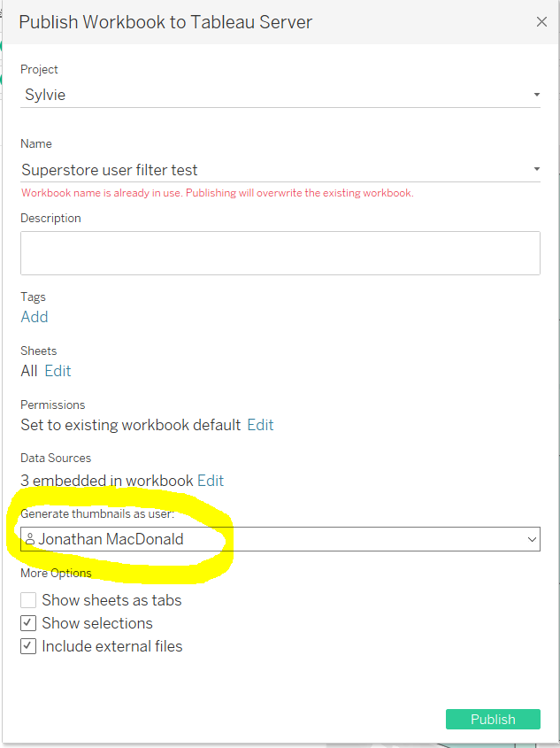
Task: Edit the Permissions setting
Action: 260,425
